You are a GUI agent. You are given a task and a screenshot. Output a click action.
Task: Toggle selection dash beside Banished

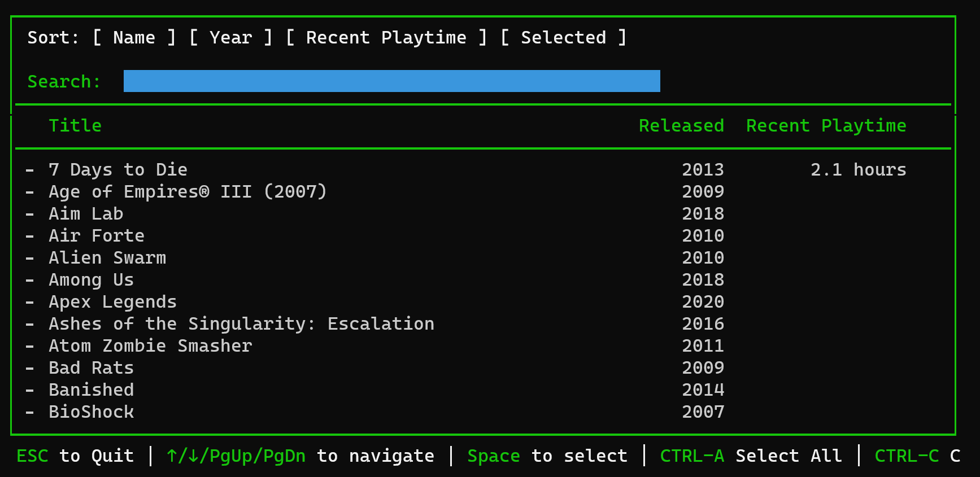30,390
